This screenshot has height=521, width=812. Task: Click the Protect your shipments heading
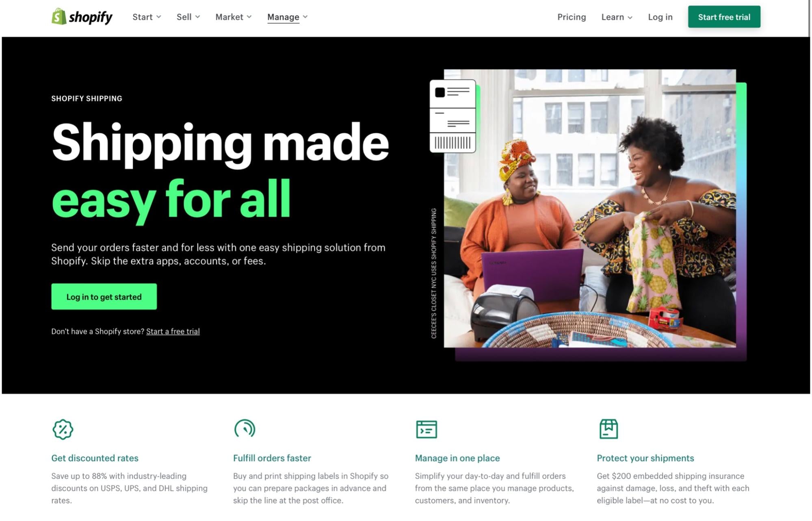[645, 458]
